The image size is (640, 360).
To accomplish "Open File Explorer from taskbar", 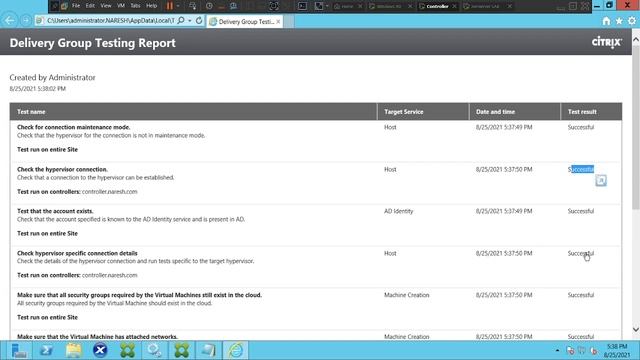I will click(73, 350).
